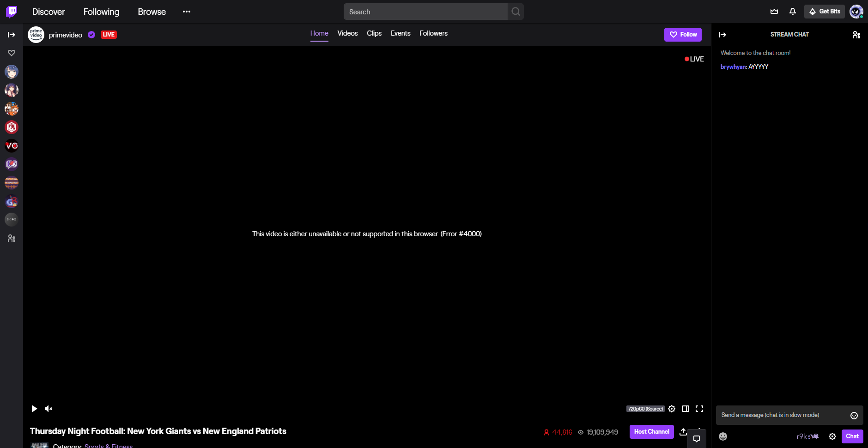Open the Discover page

coord(49,12)
